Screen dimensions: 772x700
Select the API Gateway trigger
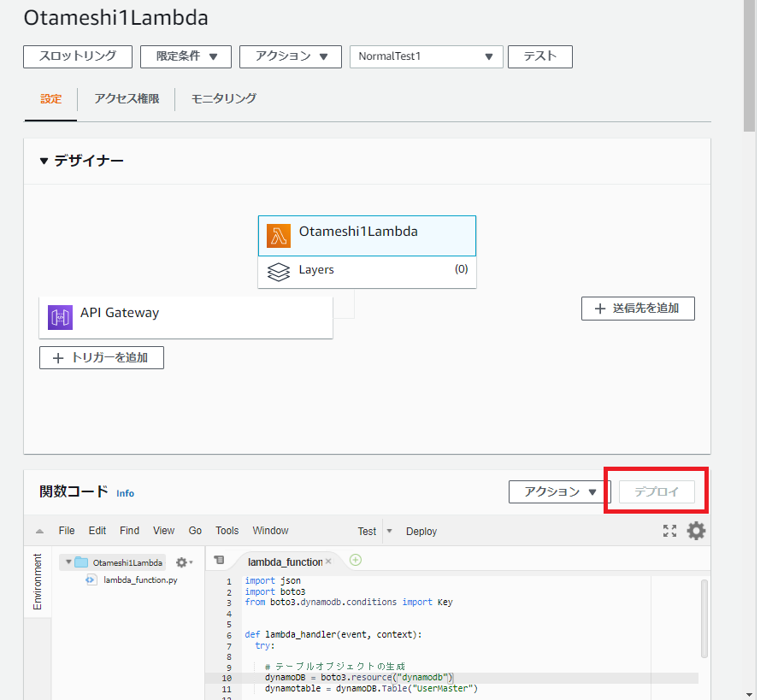186,317
